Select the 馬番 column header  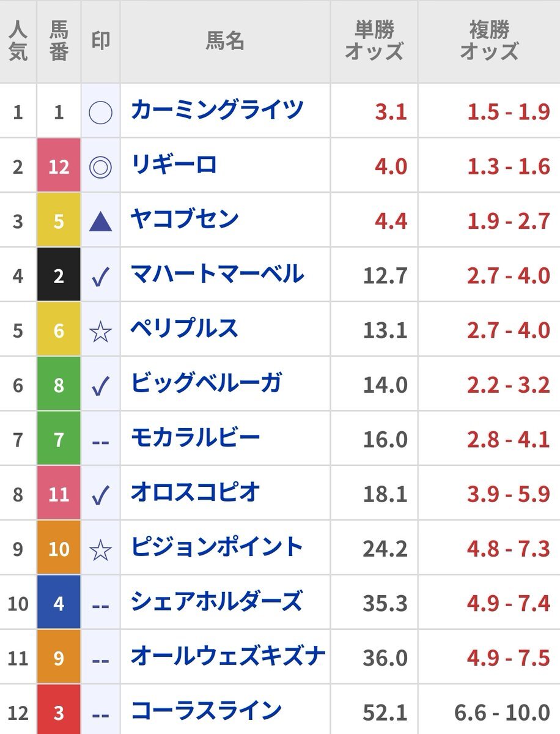[59, 42]
